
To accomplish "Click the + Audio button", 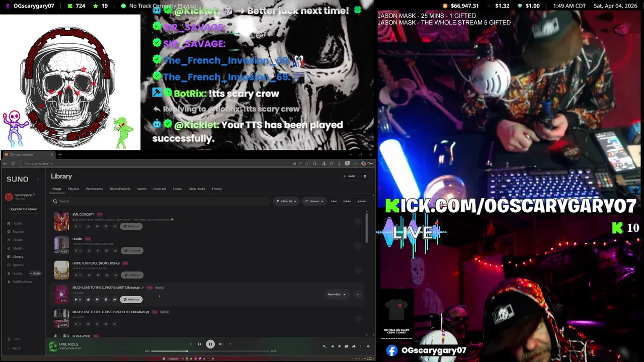I will pos(349,176).
